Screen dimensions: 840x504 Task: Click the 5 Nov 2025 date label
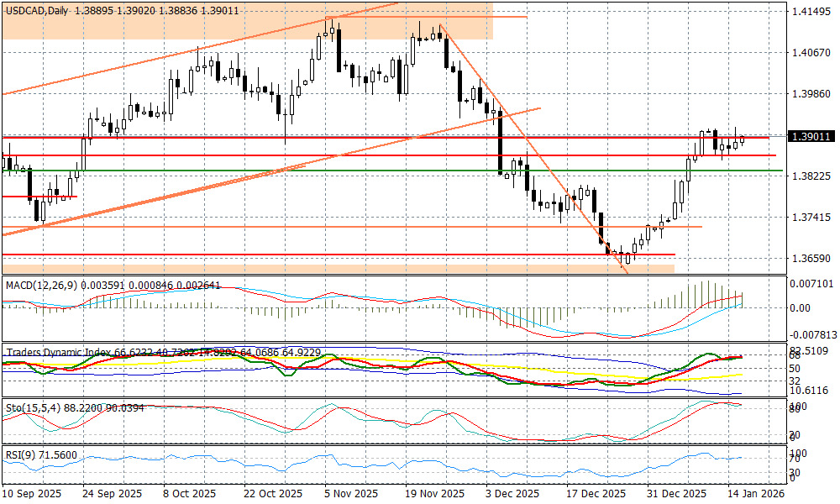[349, 495]
